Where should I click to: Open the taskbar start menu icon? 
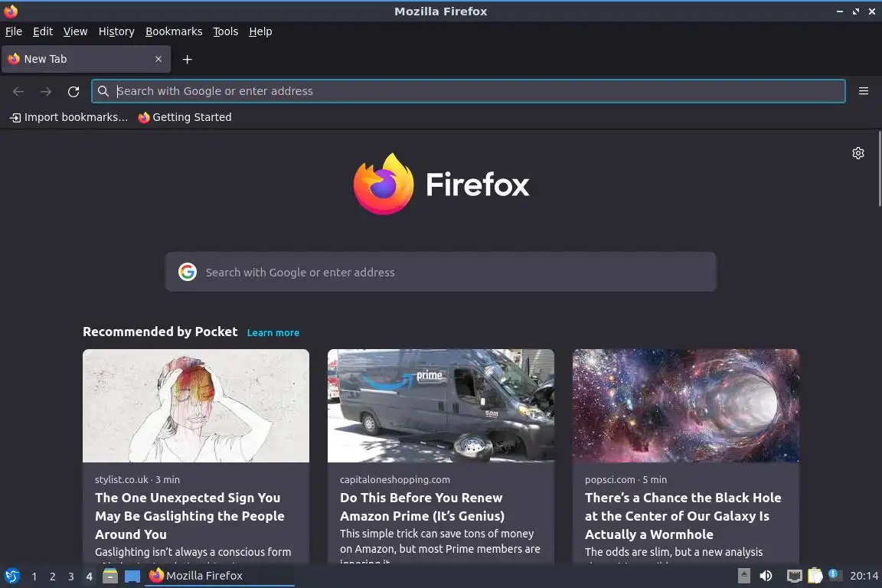click(x=11, y=577)
